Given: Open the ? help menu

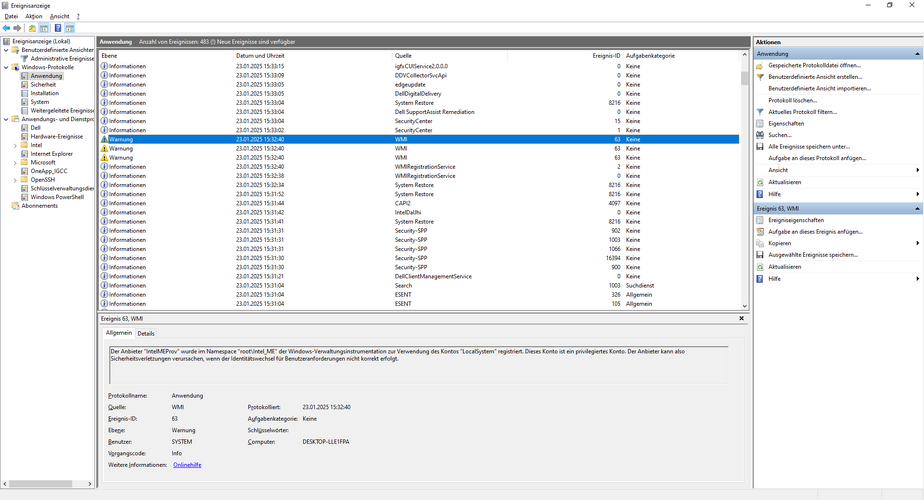Looking at the screenshot, I should (x=78, y=17).
